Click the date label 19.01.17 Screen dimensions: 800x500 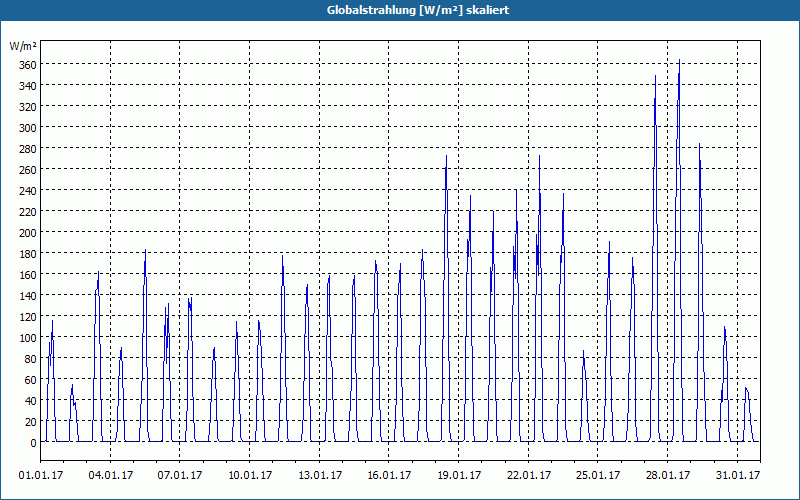click(x=459, y=476)
